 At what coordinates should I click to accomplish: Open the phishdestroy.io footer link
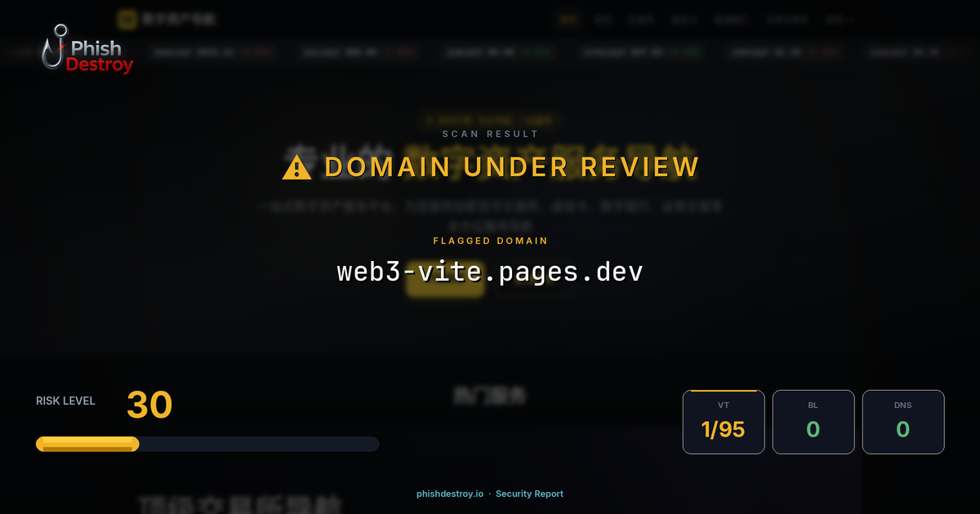[x=449, y=494]
